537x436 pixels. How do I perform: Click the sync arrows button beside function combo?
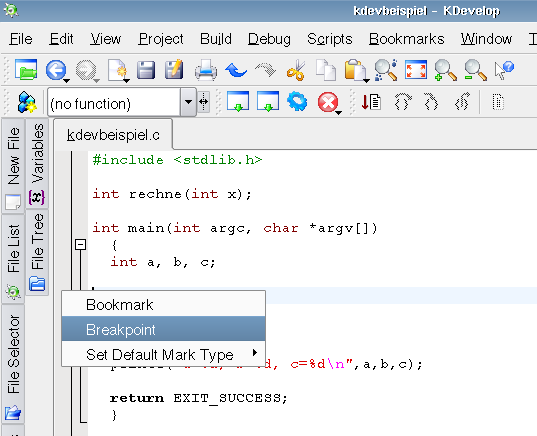point(204,102)
